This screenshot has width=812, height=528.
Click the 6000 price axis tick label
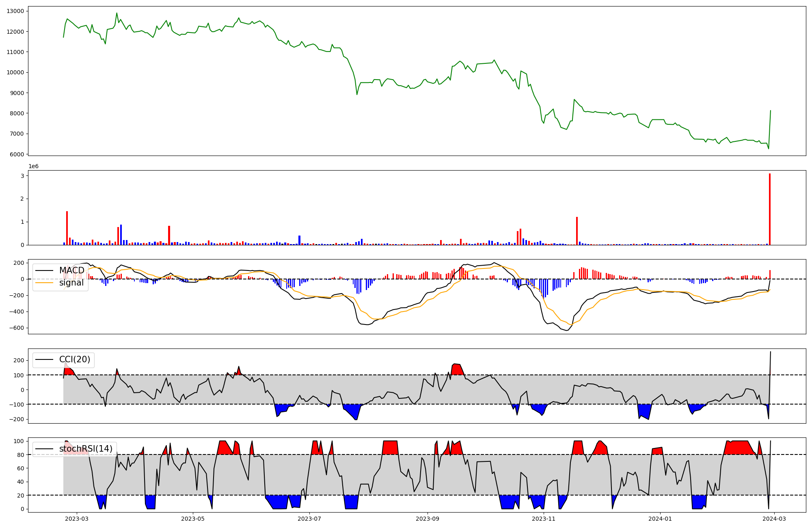pos(17,154)
